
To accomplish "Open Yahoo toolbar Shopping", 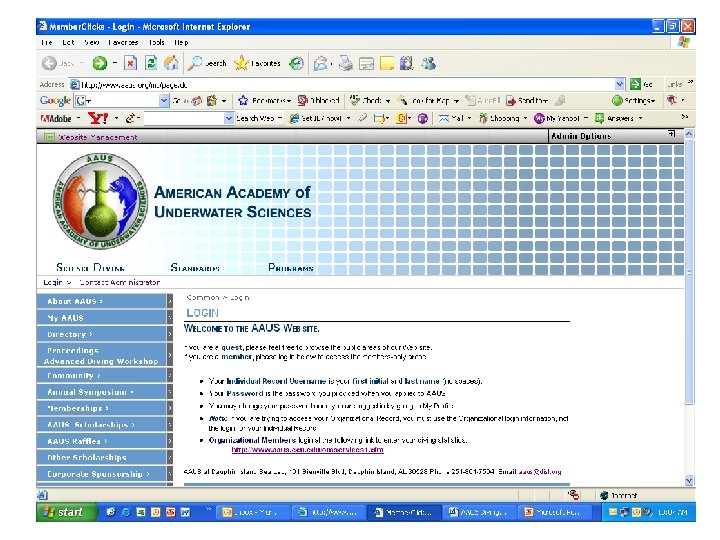I will coord(502,118).
